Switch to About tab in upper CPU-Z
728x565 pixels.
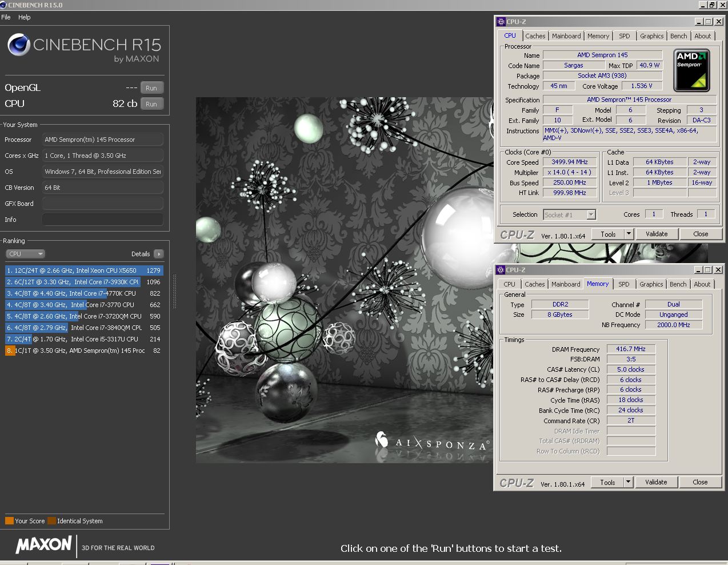pos(703,36)
